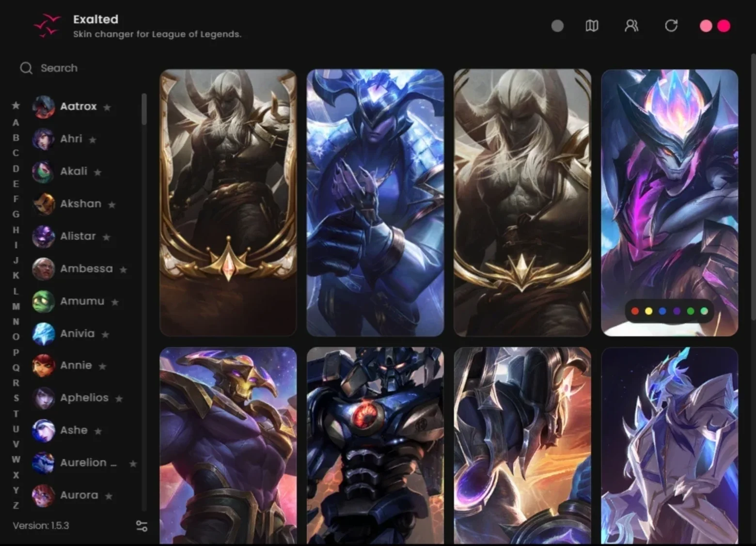
Task: Select Aurelion Sol champion avatar
Action: point(44,463)
